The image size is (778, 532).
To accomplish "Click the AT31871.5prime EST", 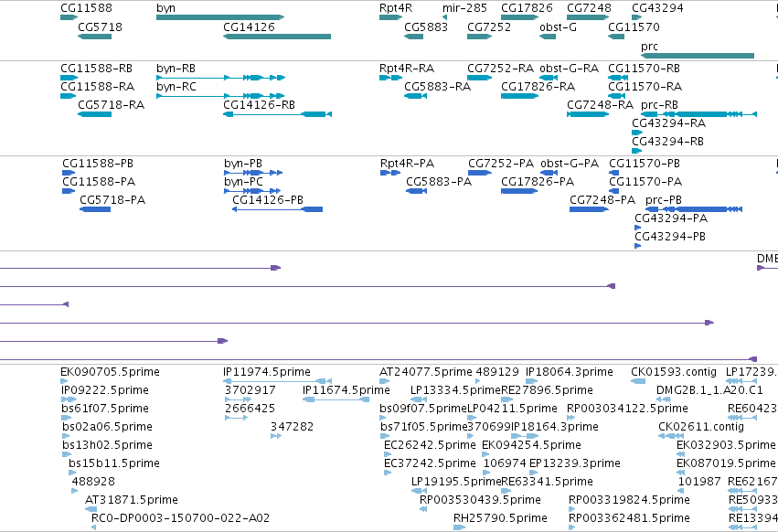I will [x=91, y=509].
